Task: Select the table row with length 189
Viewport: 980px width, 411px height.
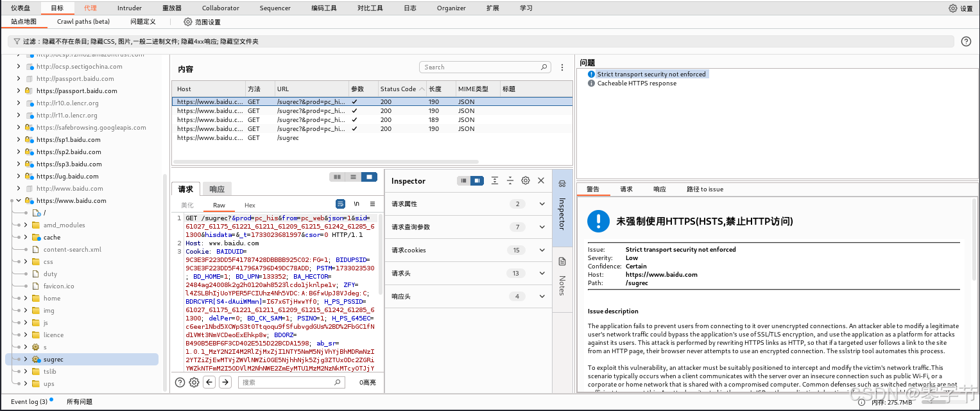Action: click(372, 120)
